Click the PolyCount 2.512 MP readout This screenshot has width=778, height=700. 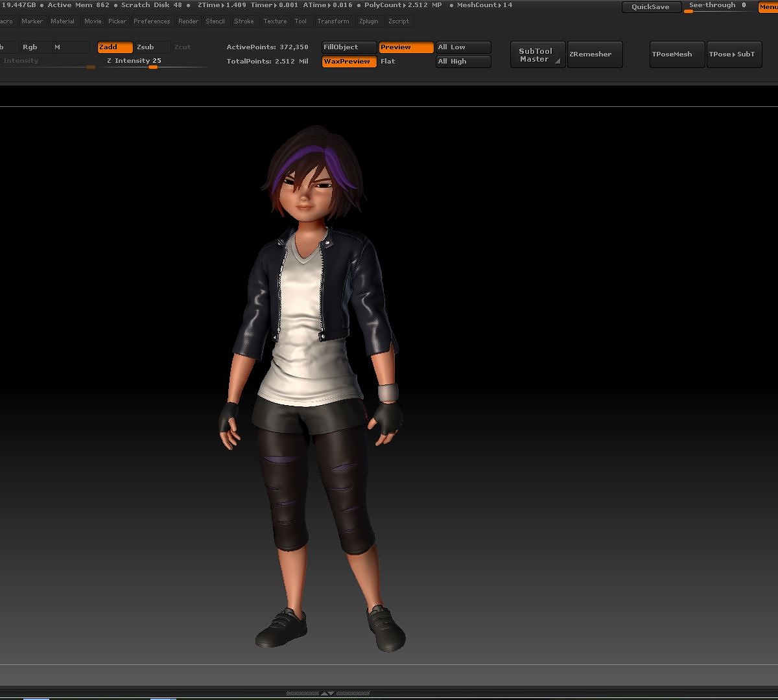(403, 5)
